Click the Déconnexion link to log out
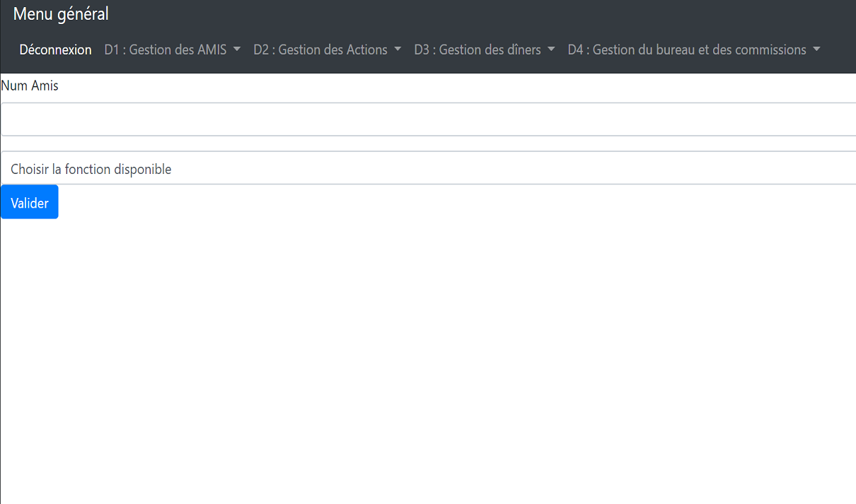The width and height of the screenshot is (856, 504). pyautogui.click(x=55, y=50)
